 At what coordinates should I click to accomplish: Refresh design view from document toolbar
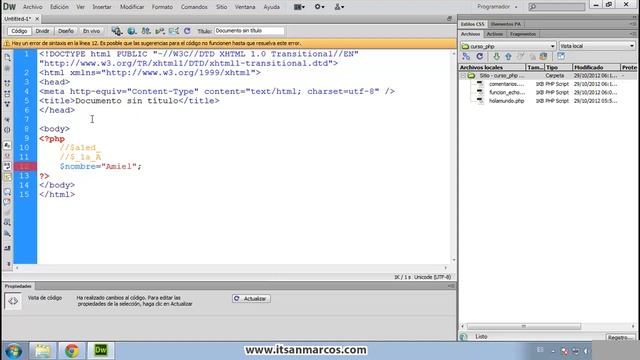187,31
